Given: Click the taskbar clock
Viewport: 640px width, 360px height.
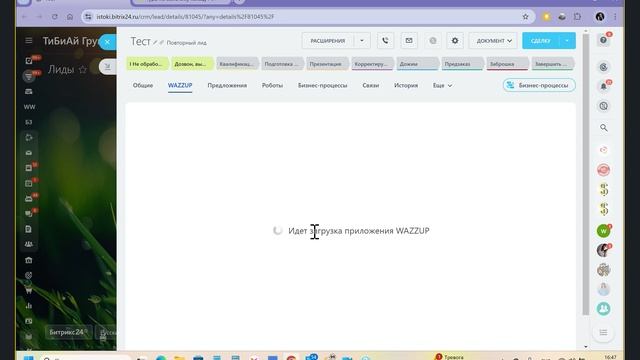Looking at the screenshot, I should [610, 357].
